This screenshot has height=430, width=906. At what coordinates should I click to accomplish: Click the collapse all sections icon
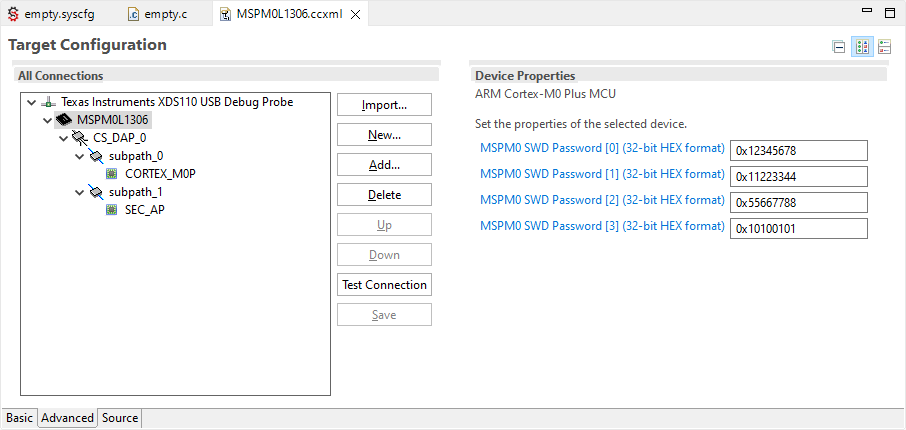[839, 47]
